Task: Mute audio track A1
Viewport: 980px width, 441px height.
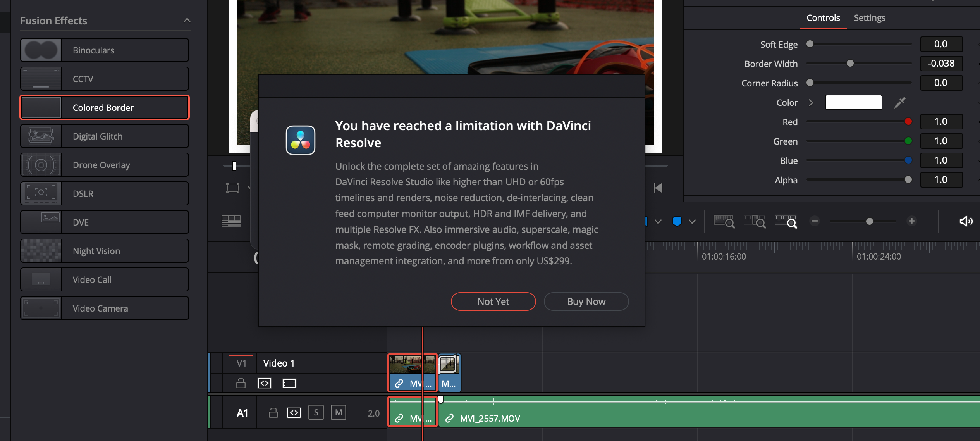Action: [x=339, y=413]
